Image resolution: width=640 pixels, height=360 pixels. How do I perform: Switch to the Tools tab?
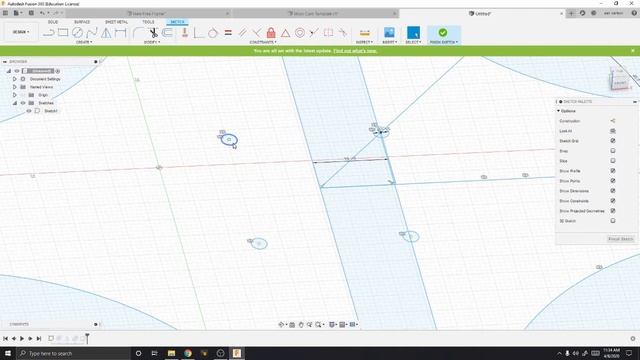[x=148, y=22]
